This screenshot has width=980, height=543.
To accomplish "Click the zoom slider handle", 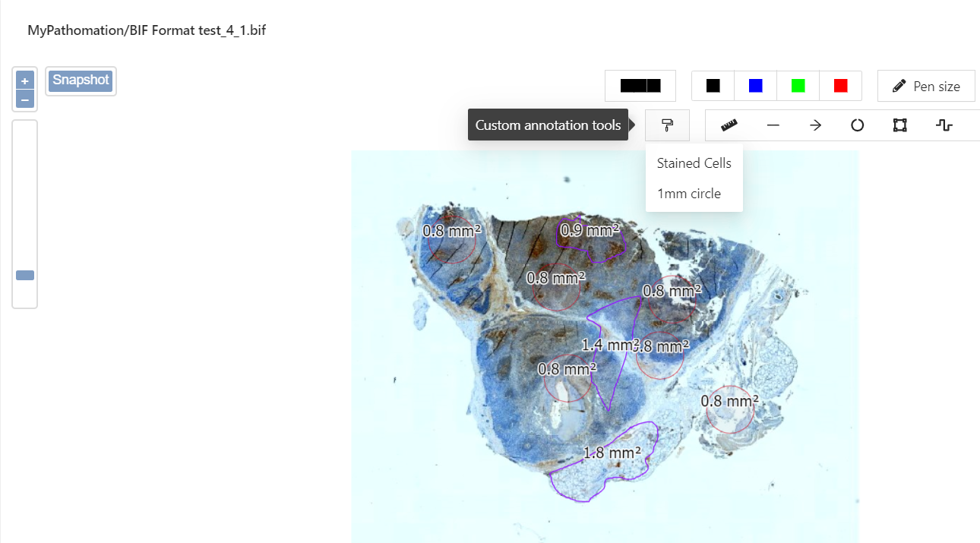I will pos(25,275).
